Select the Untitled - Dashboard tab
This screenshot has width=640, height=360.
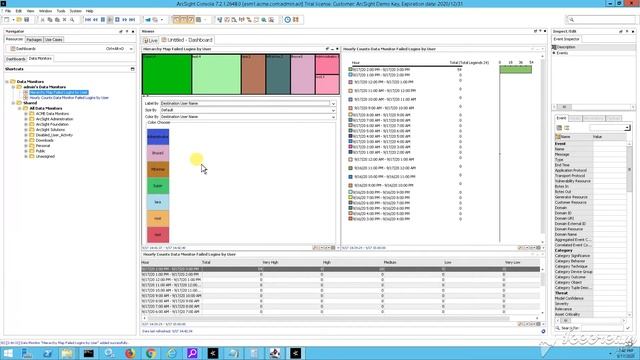pyautogui.click(x=187, y=40)
